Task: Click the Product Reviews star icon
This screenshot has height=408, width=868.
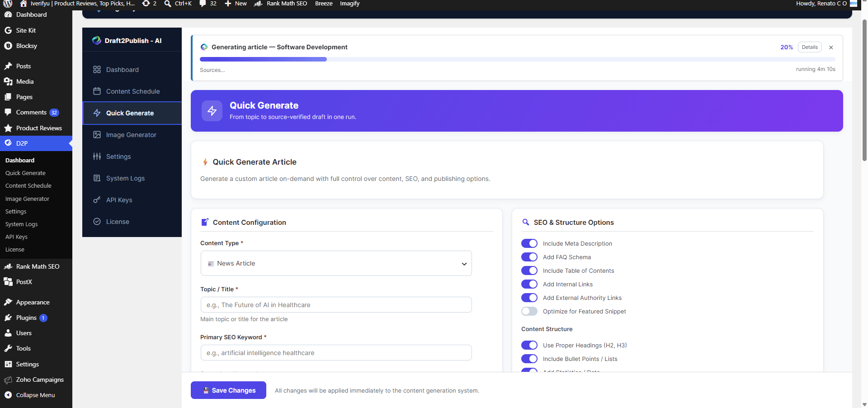Action: 8,128
